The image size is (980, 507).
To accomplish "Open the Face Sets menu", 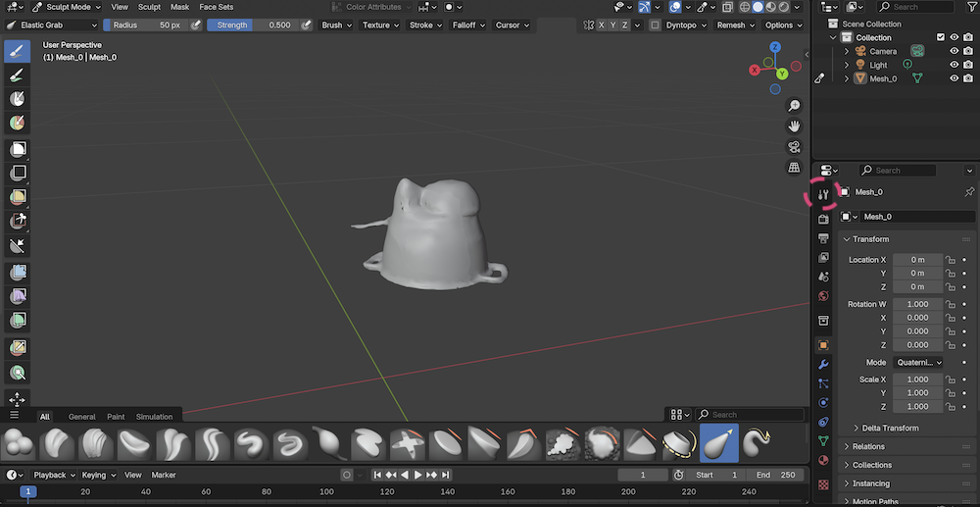I will (217, 7).
